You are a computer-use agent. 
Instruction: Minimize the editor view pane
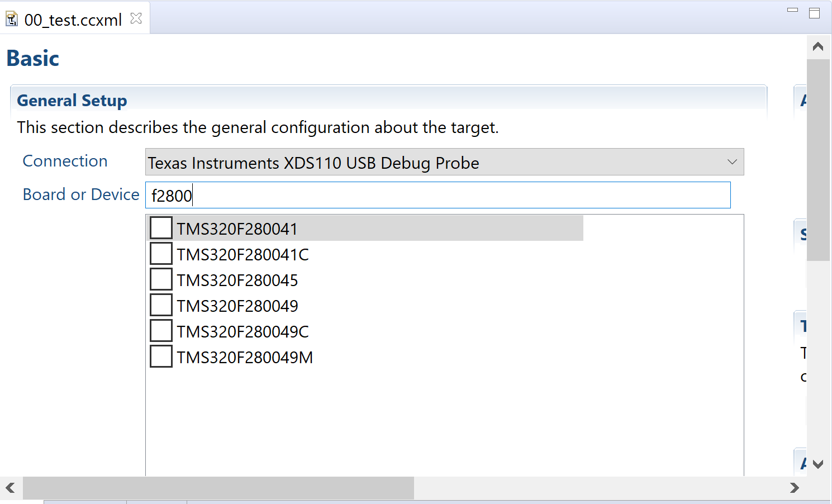pos(792,10)
